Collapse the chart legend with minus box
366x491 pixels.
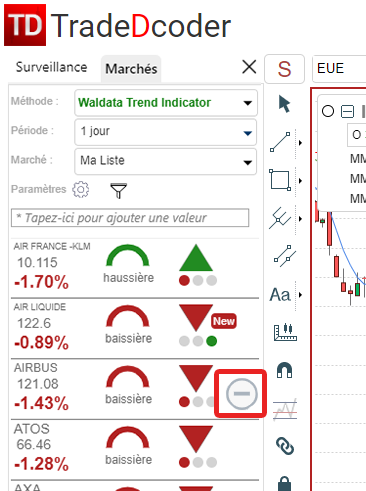coord(347,111)
